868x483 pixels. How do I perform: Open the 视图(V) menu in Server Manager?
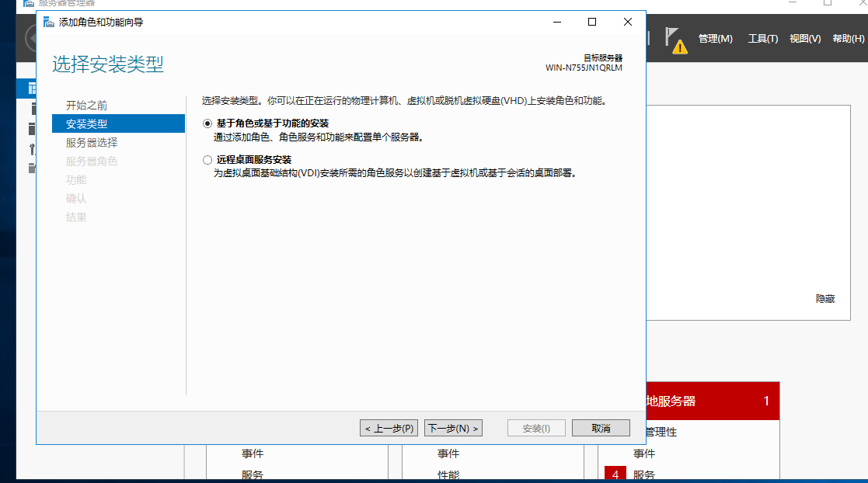tap(805, 39)
